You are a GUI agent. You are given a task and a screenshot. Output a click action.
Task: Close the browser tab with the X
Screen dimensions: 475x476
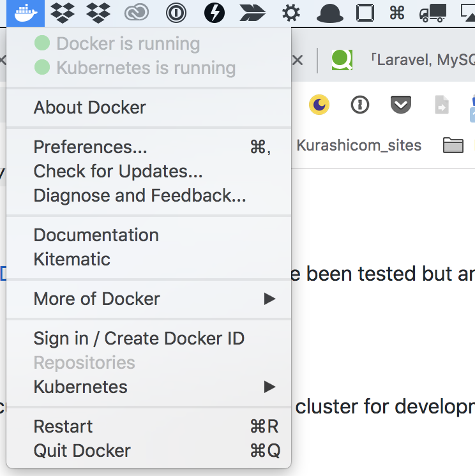coord(298,60)
